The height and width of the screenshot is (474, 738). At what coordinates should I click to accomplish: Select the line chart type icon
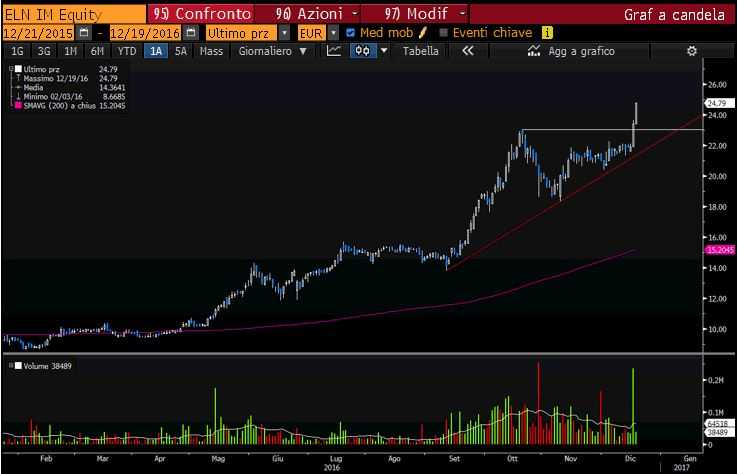(335, 51)
